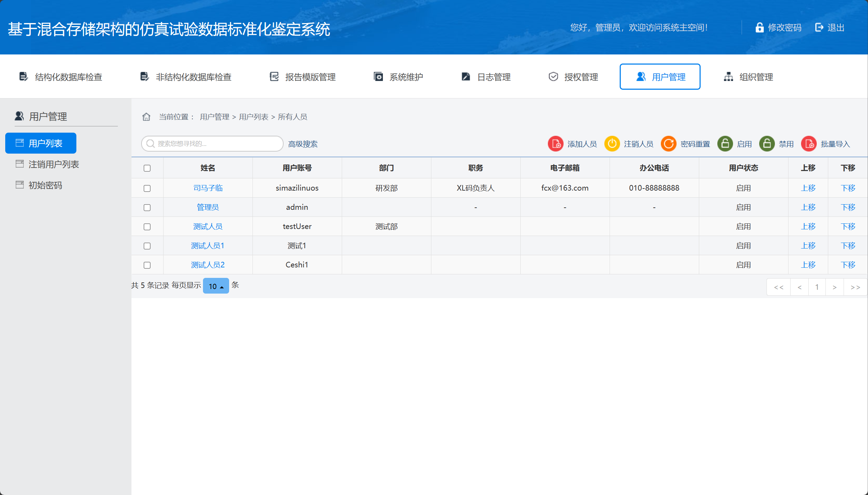The width and height of the screenshot is (868, 495).
Task: Click the green Enable (启用) lock icon
Action: 725,144
